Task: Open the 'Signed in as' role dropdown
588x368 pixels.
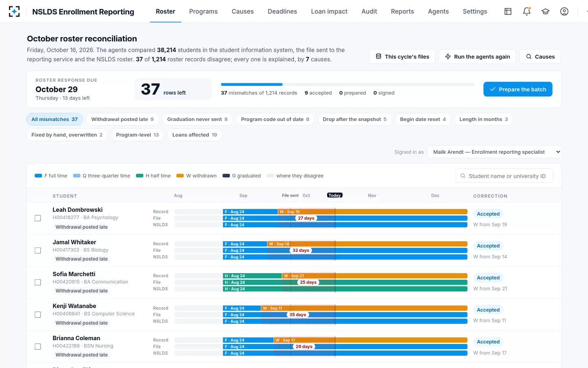Action: [x=494, y=152]
